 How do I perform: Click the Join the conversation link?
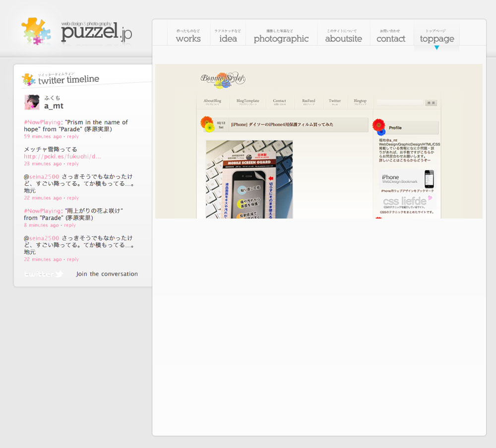[x=107, y=274]
